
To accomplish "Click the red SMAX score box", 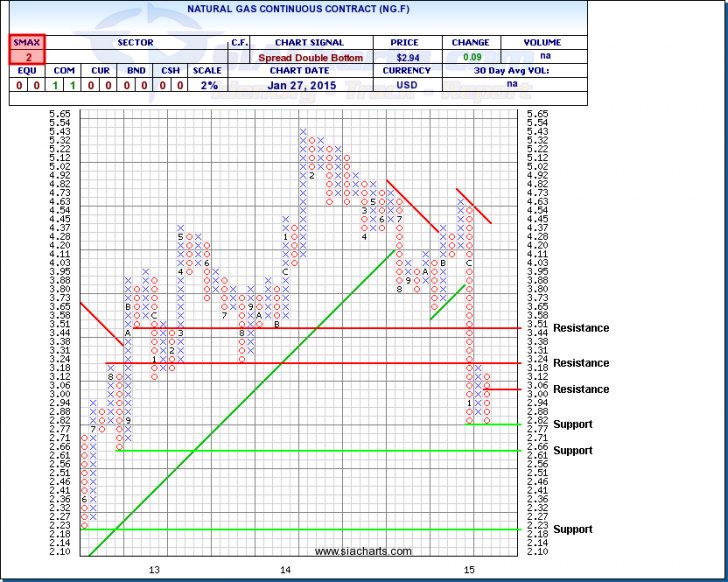I will 22,50.
